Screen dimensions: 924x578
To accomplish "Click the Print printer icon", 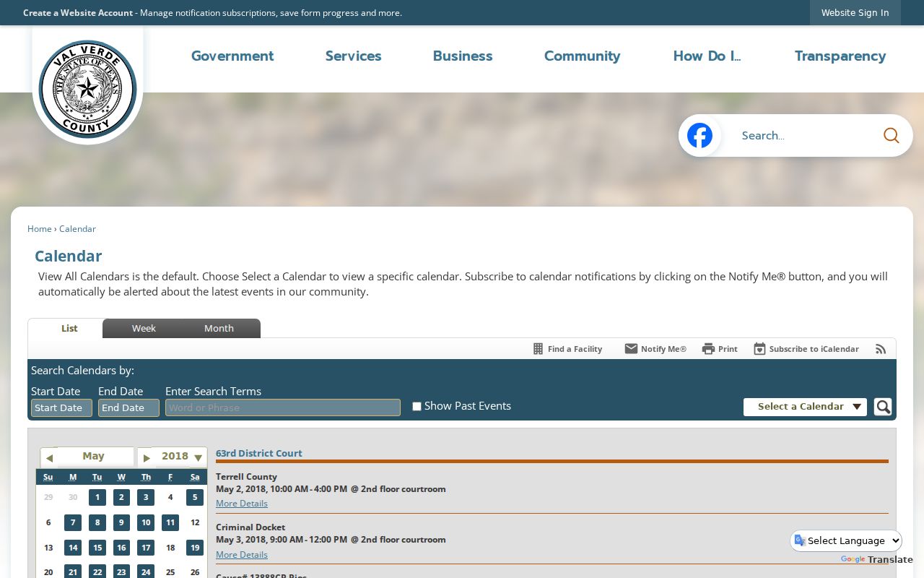I will 708,349.
